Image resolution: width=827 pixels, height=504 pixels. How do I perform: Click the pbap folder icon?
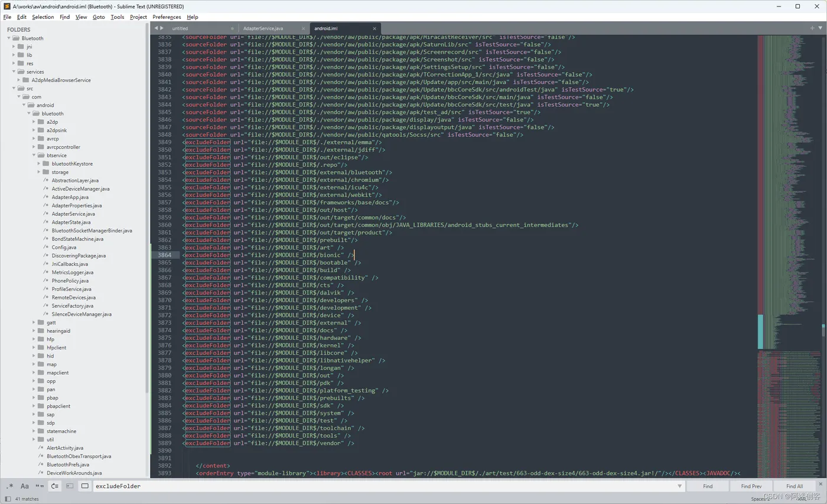(41, 398)
